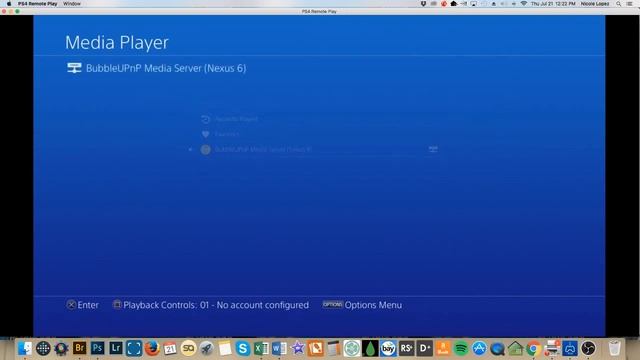The width and height of the screenshot is (640, 360).
Task: Open Spotlight search in menu bar
Action: (x=619, y=4)
